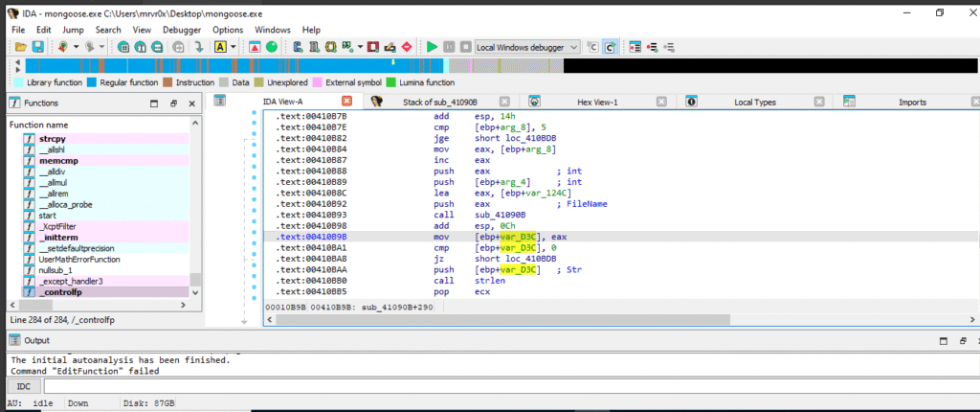Screen dimensions: 980x412
Task: Select memcmp in the Functions list
Action: [x=105, y=160]
